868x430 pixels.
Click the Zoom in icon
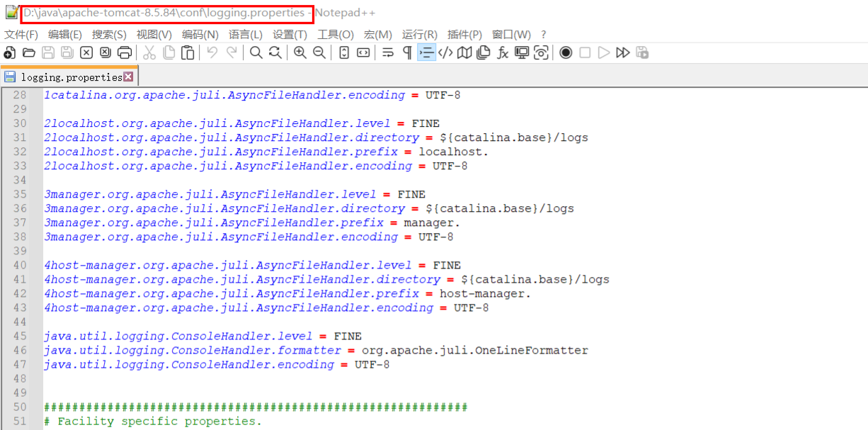(300, 52)
